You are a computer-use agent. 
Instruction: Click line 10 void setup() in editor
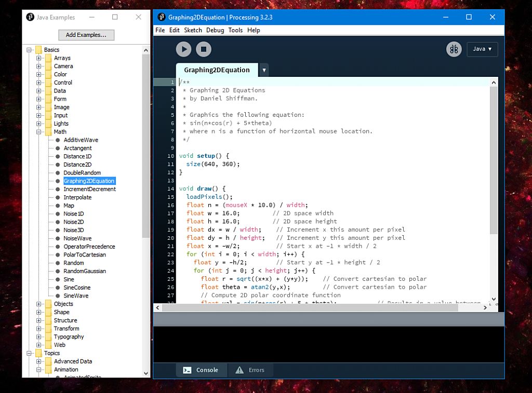204,156
